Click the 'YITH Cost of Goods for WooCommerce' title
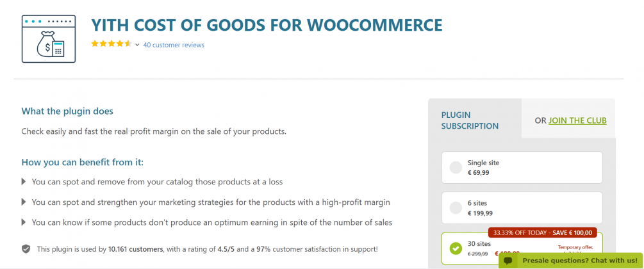 tap(267, 25)
